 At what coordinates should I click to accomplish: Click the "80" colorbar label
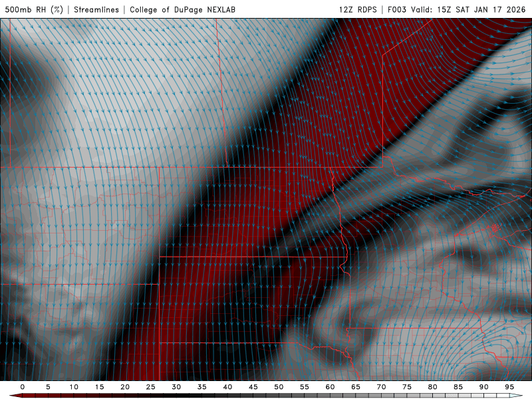pyautogui.click(x=432, y=387)
